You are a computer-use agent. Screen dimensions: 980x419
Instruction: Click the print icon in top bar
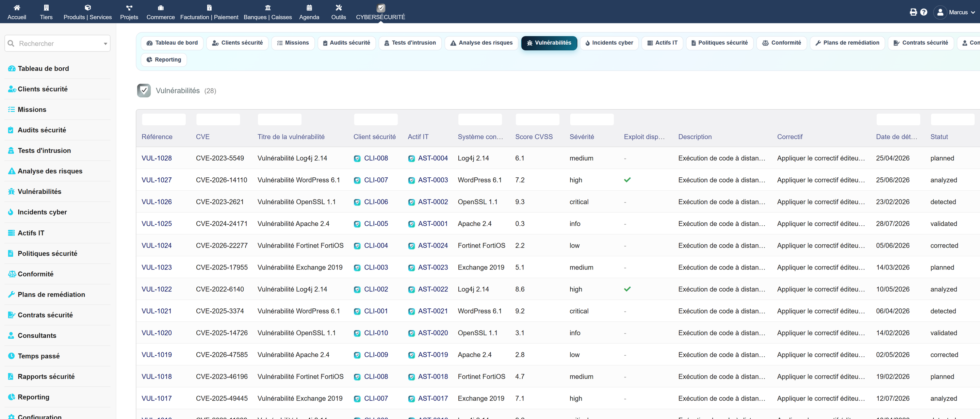pyautogui.click(x=913, y=12)
